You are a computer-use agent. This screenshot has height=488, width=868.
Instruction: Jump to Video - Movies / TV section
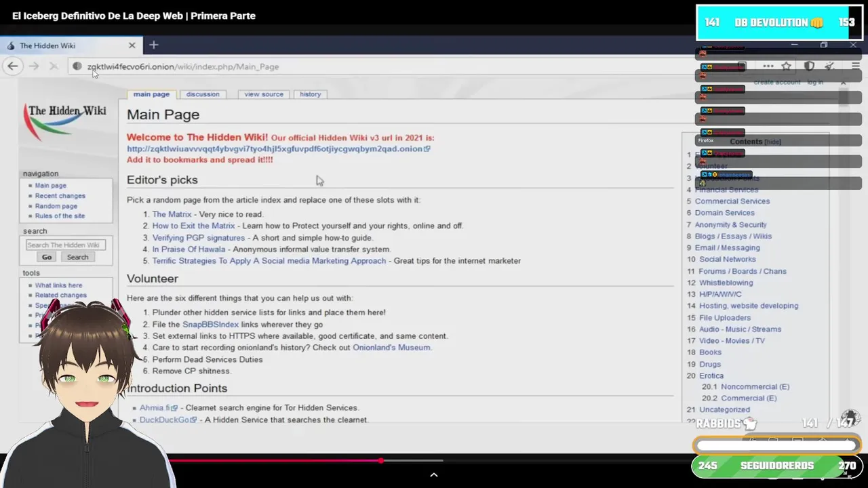[732, 342]
